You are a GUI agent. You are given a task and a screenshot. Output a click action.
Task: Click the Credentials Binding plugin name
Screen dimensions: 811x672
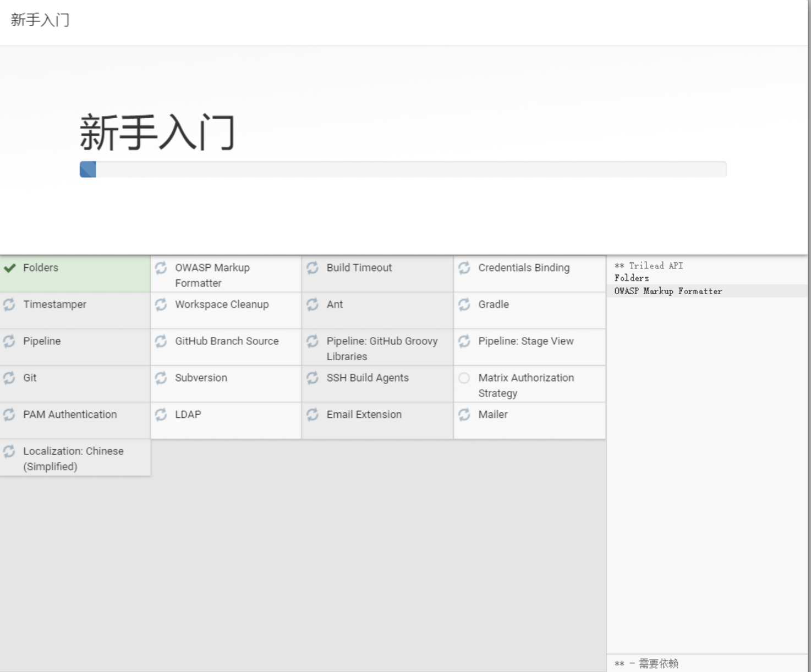524,268
